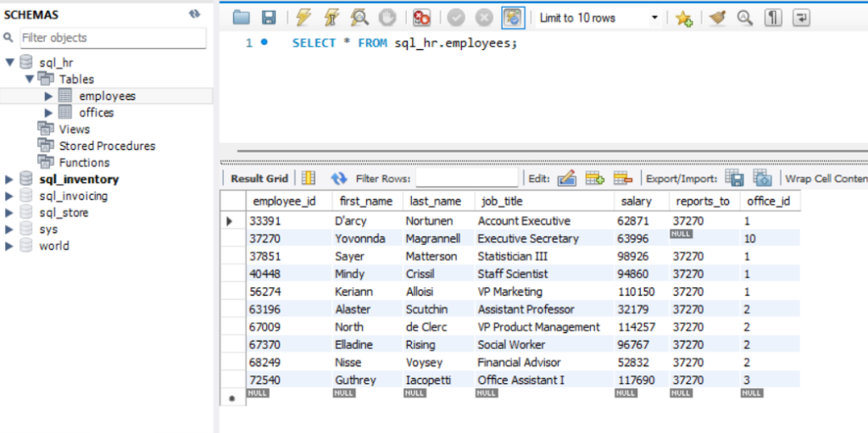The height and width of the screenshot is (433, 868).
Task: Click the reports_to column header
Action: coord(704,201)
